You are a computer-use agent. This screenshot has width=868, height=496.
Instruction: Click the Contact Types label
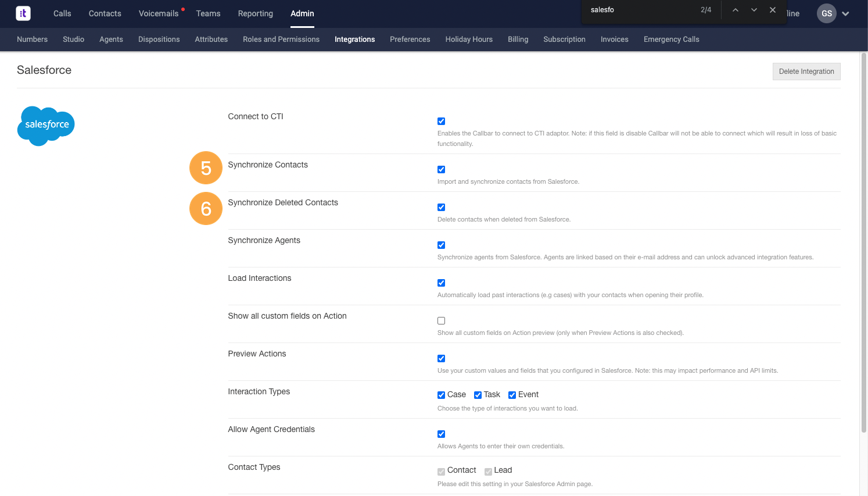pos(254,467)
